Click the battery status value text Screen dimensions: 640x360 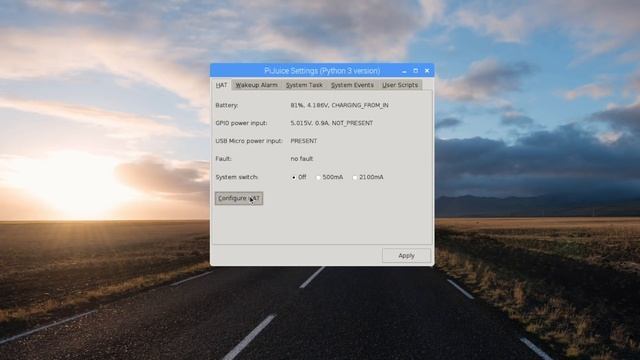click(x=340, y=105)
